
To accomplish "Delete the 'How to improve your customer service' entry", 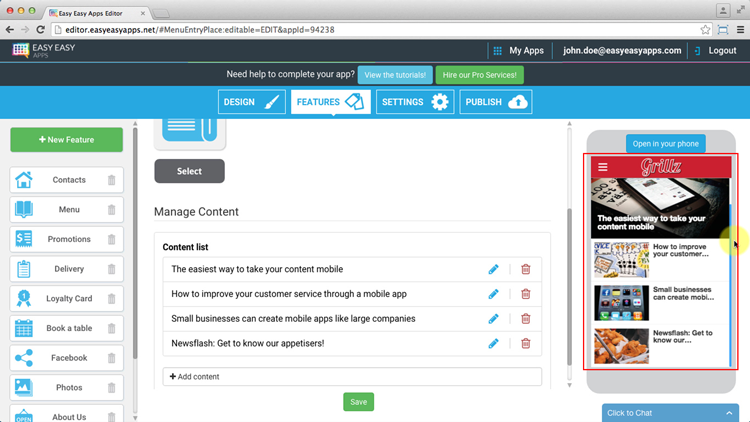I will coord(526,294).
